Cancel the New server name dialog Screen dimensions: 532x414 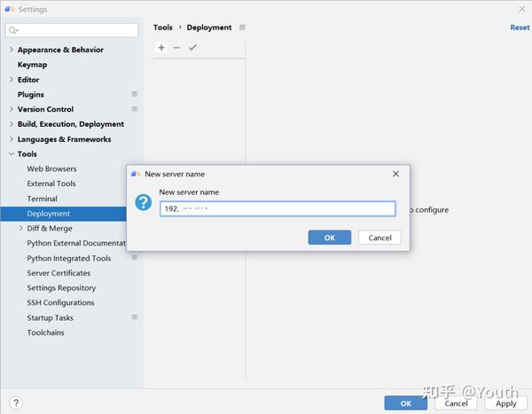[x=379, y=238]
